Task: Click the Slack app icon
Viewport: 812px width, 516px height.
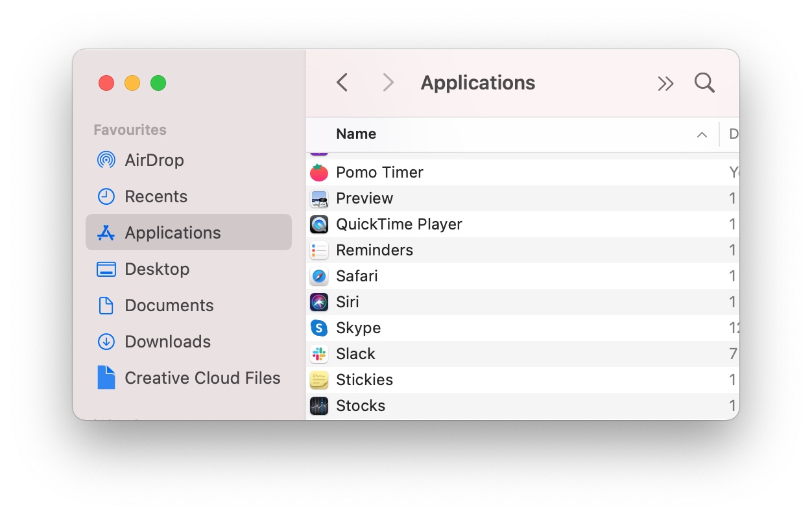Action: 319,354
